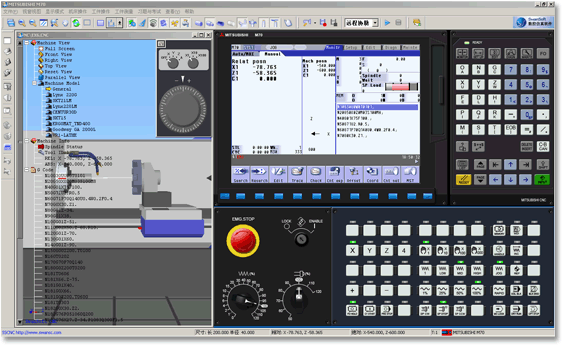Select Front View in the tree

pyautogui.click(x=56, y=54)
